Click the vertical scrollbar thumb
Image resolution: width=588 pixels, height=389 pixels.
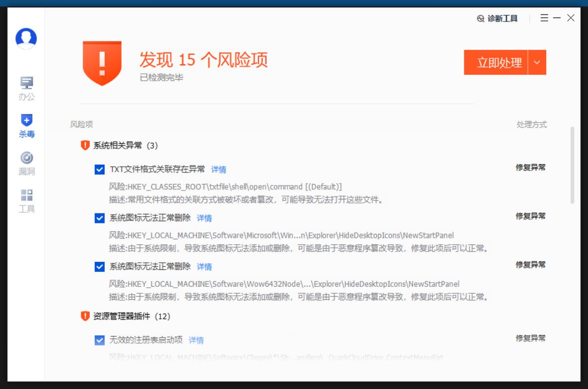coord(572,165)
